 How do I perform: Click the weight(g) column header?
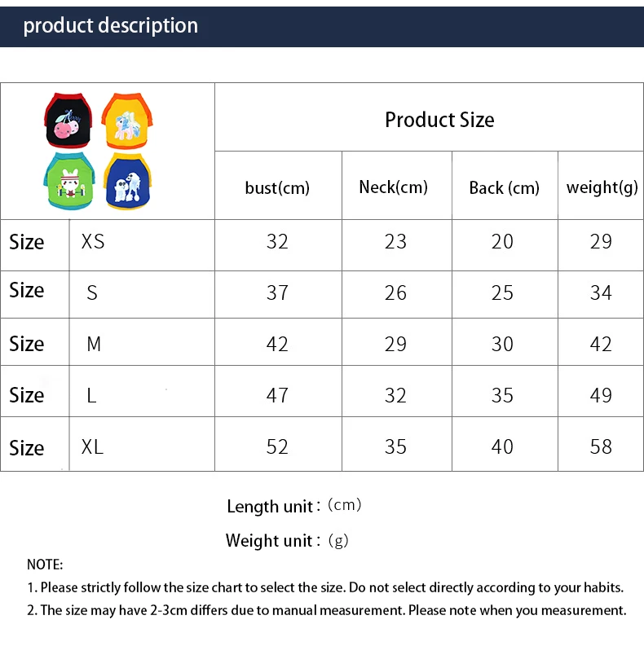[602, 187]
